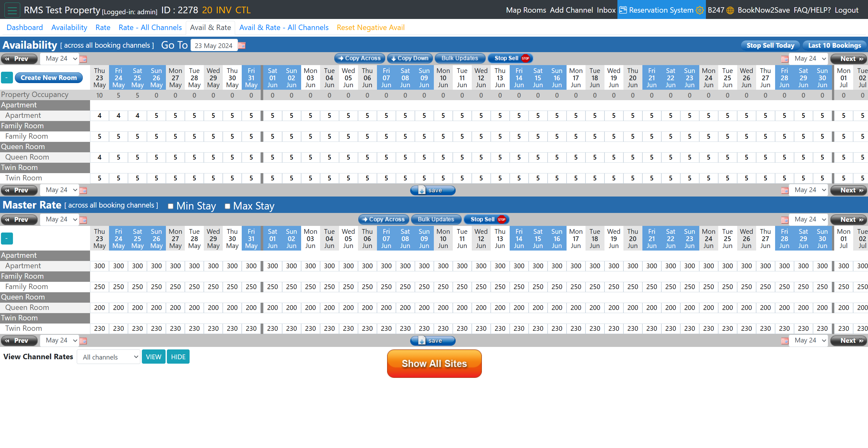868x448 pixels.
Task: Collapse availability rooms with teal minus button
Action: [7, 78]
